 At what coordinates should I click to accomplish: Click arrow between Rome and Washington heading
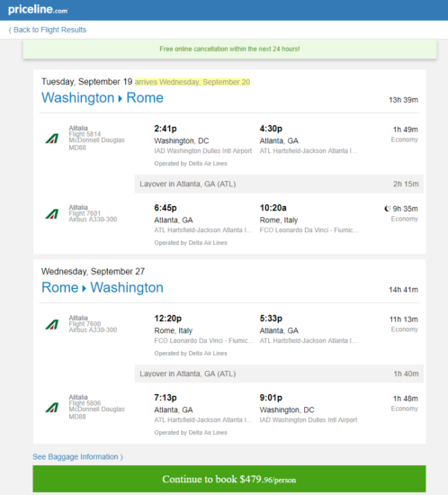tap(85, 288)
